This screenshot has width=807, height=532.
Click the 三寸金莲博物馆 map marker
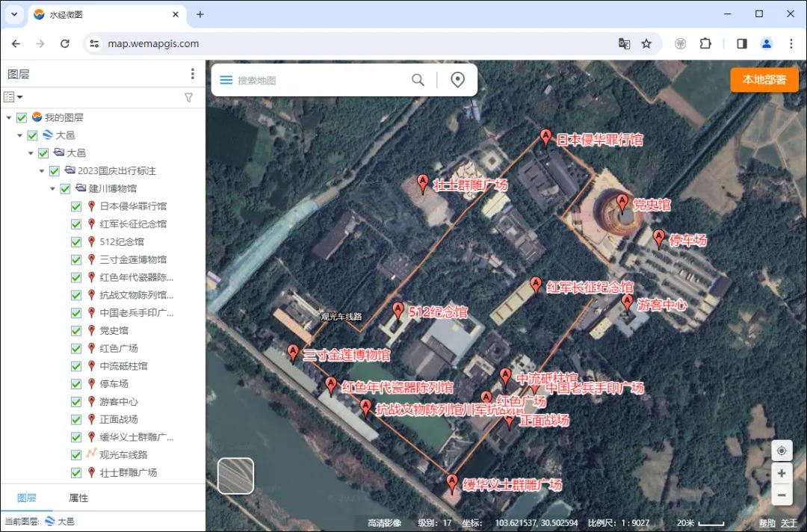click(293, 353)
